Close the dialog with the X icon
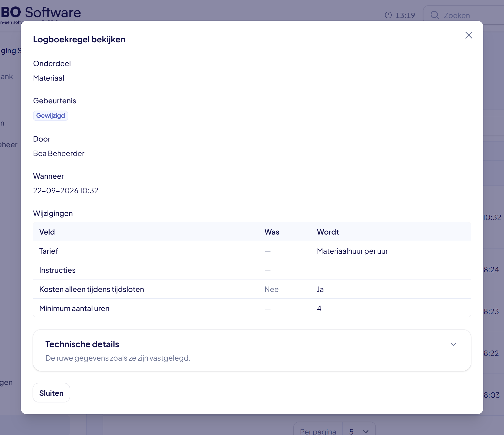The height and width of the screenshot is (435, 504). 469,35
